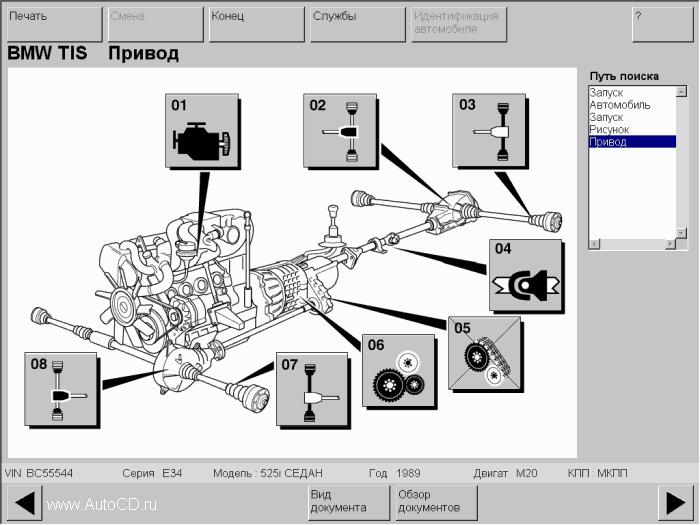Click the greyed Смена button
The height and width of the screenshot is (525, 700).
pos(156,25)
